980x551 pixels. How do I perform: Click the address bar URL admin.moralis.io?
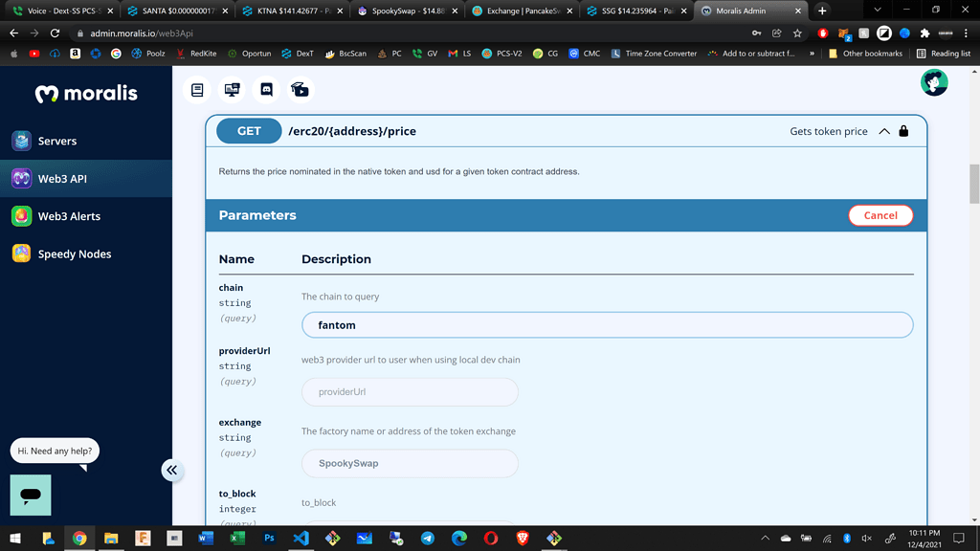(142, 33)
